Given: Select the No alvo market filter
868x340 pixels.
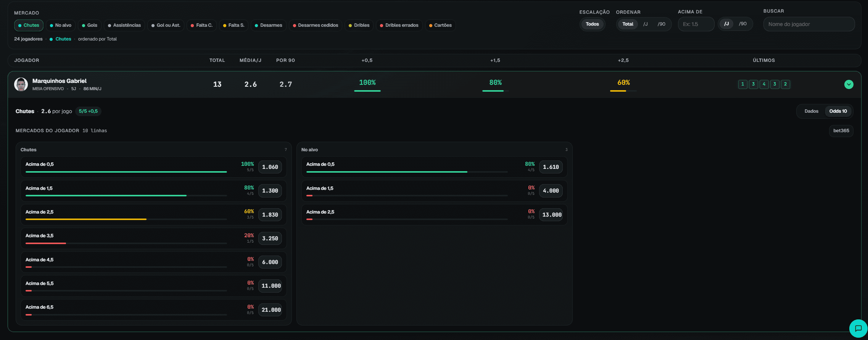Looking at the screenshot, I should point(60,25).
